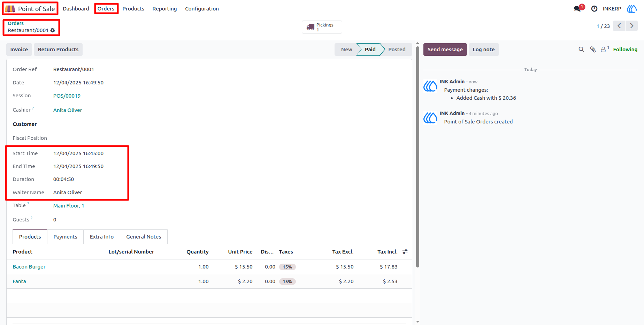Click the INK Admin avatar on created message
The width and height of the screenshot is (644, 325).
(430, 118)
